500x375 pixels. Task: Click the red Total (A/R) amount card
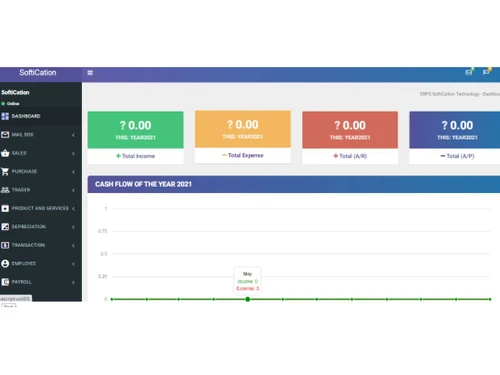[x=350, y=130]
